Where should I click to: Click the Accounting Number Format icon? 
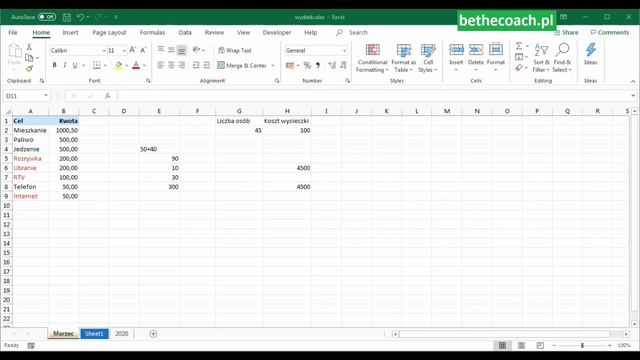[x=290, y=65]
